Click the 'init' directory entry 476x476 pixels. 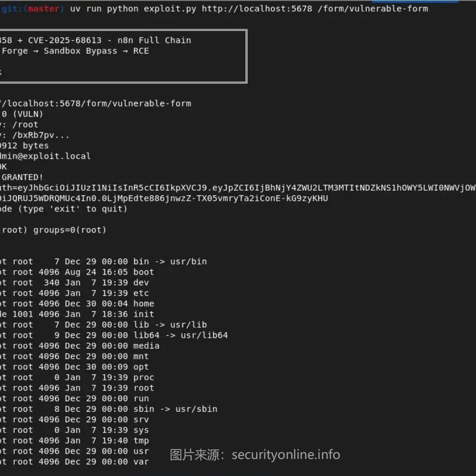(x=144, y=314)
